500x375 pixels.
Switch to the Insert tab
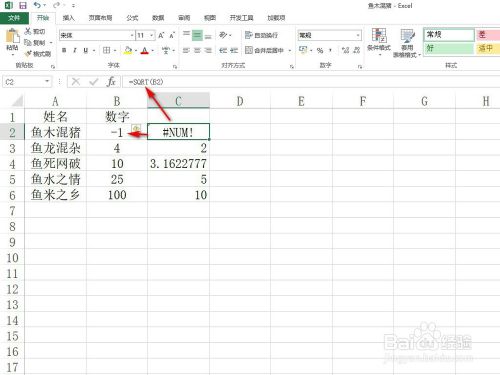pos(68,18)
